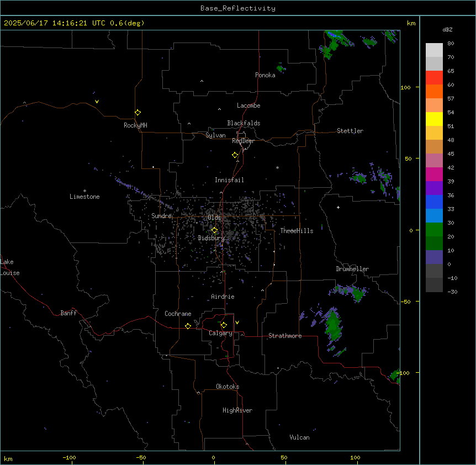476x465 pixels.
Task: Click the Lacombe city label
Action: point(248,105)
